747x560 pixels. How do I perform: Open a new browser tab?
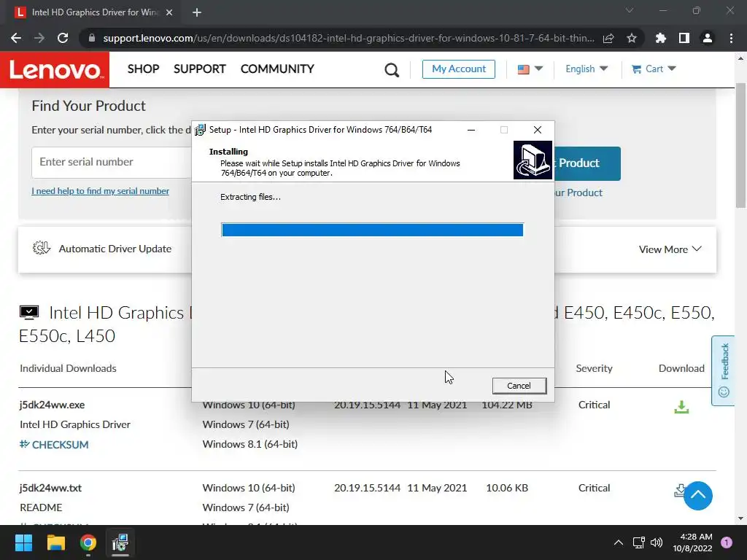pyautogui.click(x=197, y=12)
